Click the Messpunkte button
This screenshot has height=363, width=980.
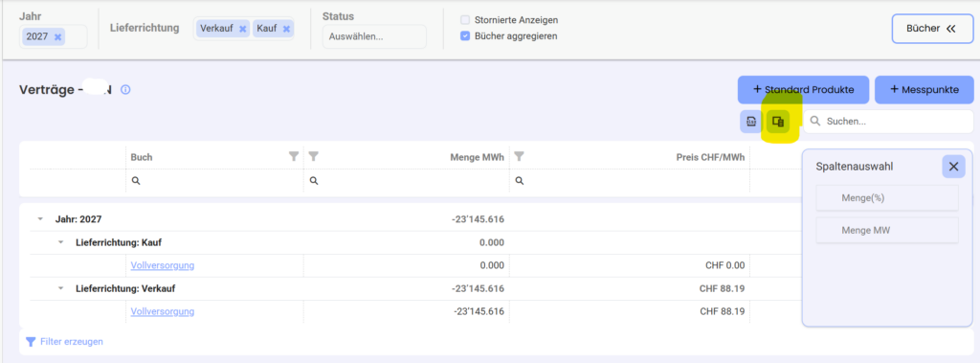click(924, 89)
